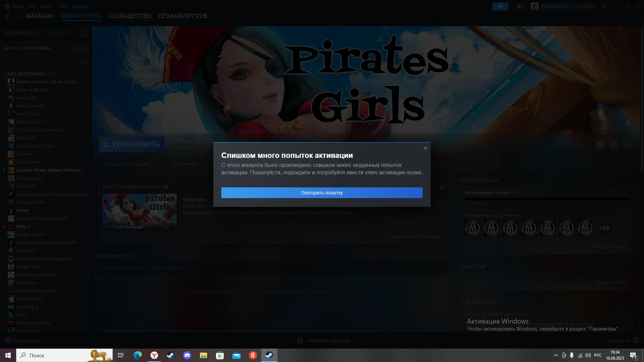Select Apex Legends in the library list
The width and height of the screenshot is (644, 362).
30,106
